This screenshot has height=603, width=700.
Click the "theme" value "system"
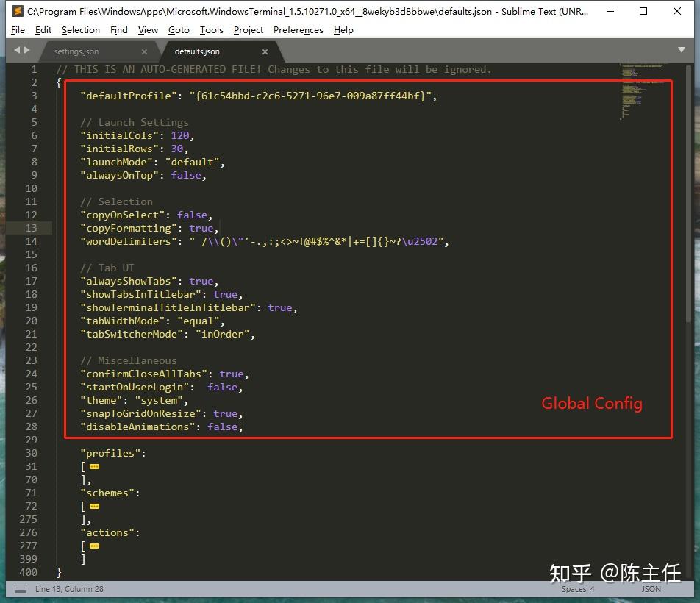tap(159, 400)
